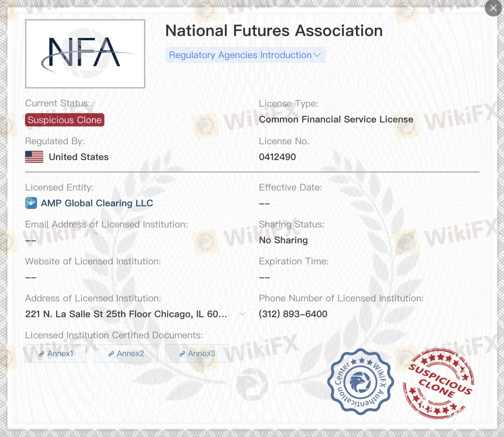Click the Annex3 link icon
Screen dimensions: 504x437
click(182, 354)
